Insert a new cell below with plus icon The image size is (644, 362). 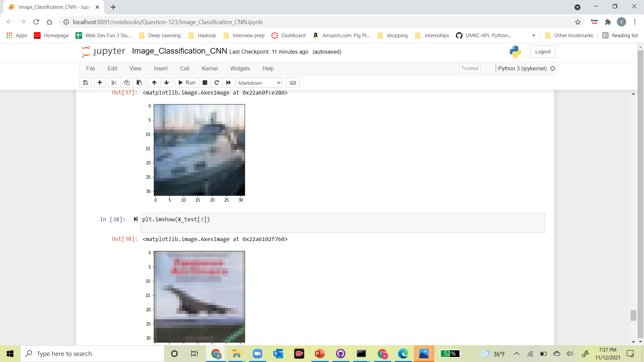[x=100, y=83]
